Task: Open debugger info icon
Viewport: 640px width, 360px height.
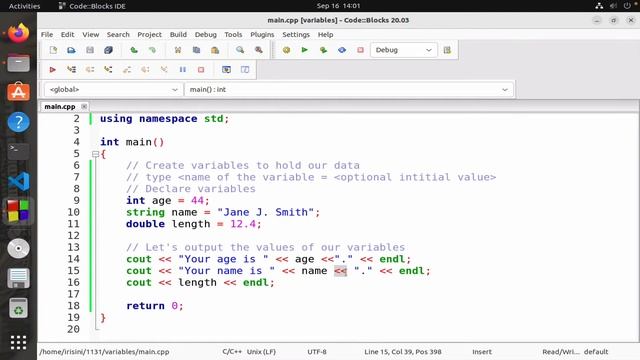Action: point(245,69)
